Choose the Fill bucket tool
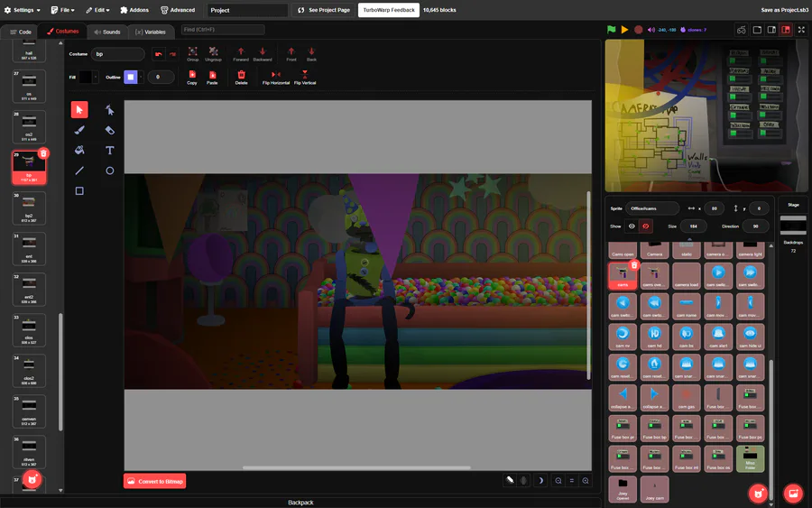 79,150
